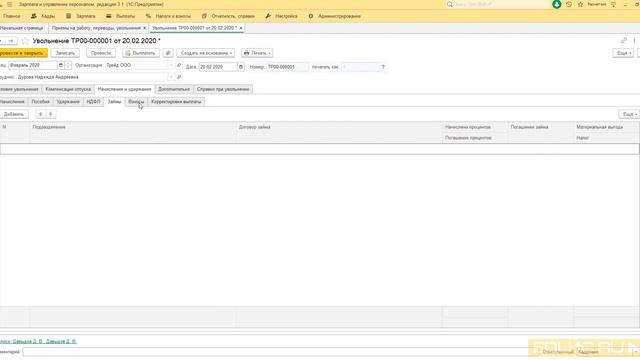Expand the employee field dropdown arrow
Viewport: 640px width, 360px height.
click(x=171, y=77)
